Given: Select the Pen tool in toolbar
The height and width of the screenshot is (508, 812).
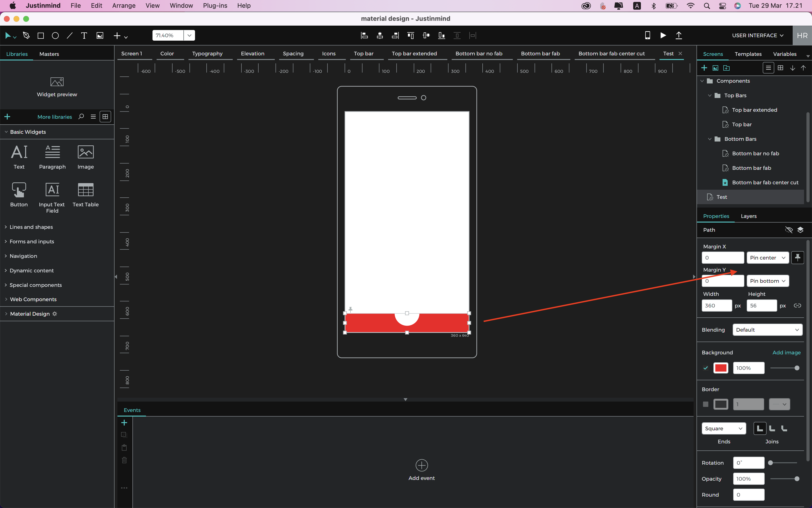Looking at the screenshot, I should click(26, 35).
